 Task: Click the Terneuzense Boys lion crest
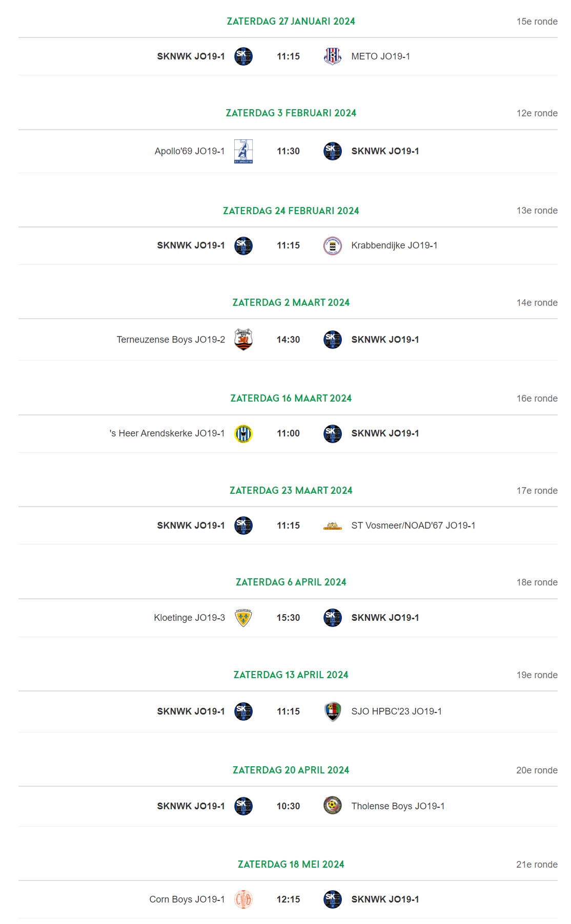click(x=243, y=340)
